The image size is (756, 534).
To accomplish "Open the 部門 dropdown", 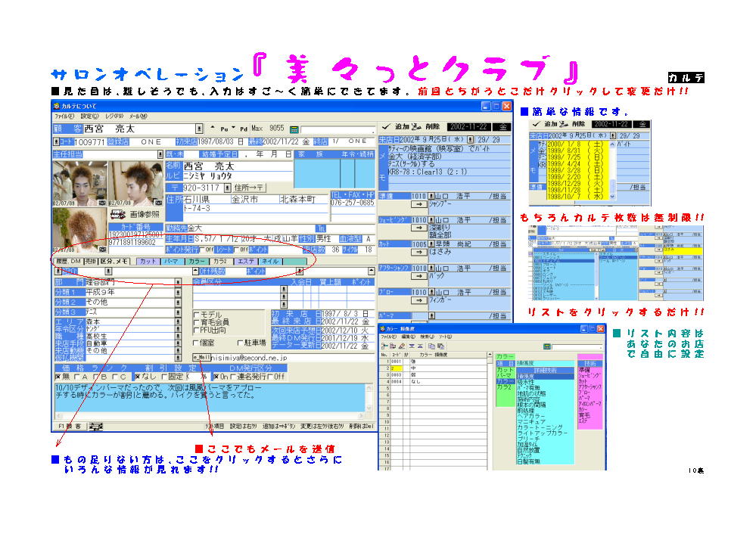I will pos(178,282).
